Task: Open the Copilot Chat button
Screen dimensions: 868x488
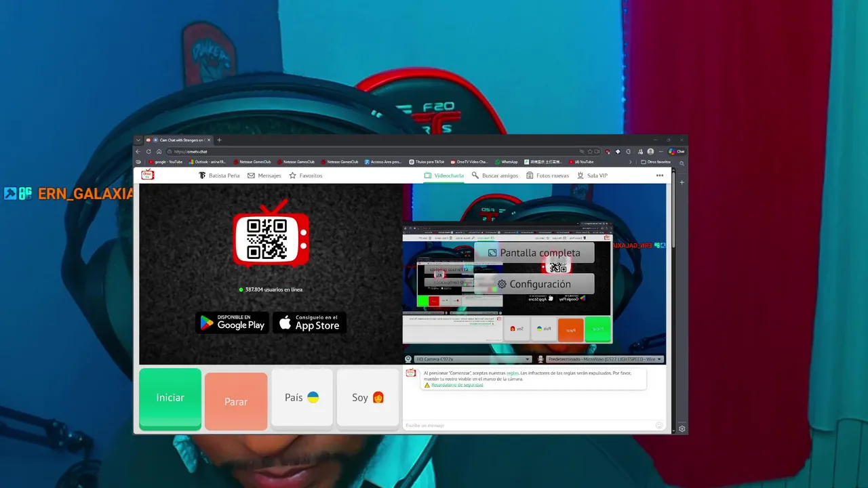Action: [x=676, y=152]
